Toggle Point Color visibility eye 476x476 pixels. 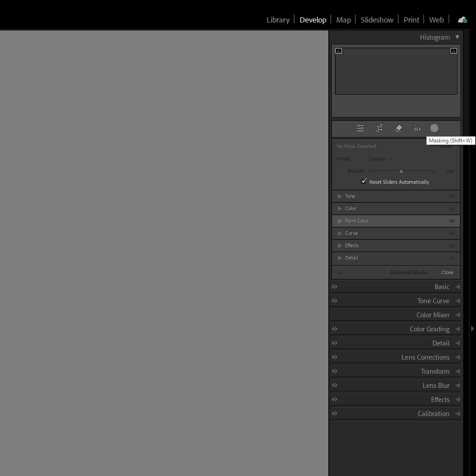pos(452,221)
